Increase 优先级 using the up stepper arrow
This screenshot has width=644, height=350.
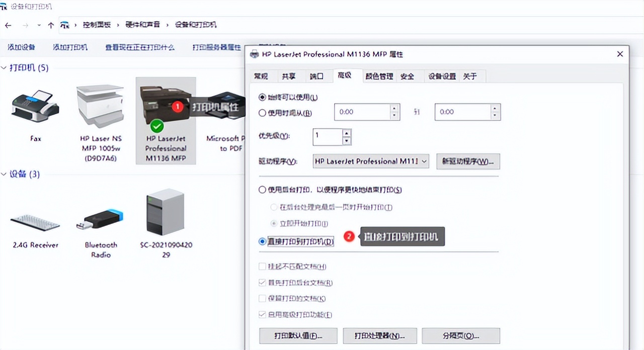point(346,133)
